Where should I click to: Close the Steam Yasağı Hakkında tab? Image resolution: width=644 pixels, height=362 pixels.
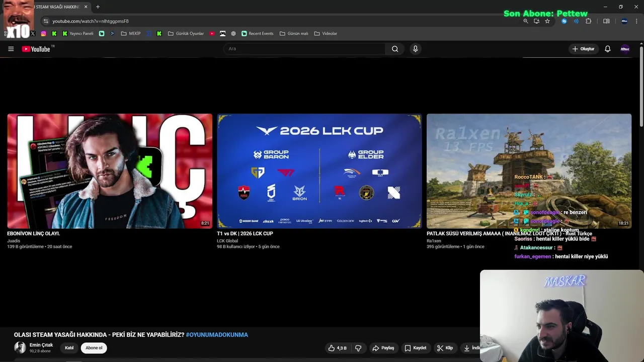(86, 7)
